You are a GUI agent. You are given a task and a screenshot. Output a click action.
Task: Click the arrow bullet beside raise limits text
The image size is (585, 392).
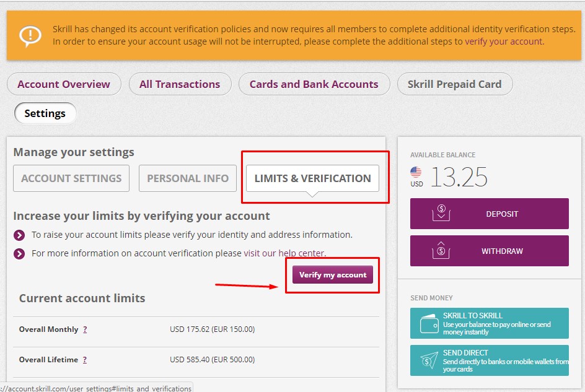pos(20,235)
